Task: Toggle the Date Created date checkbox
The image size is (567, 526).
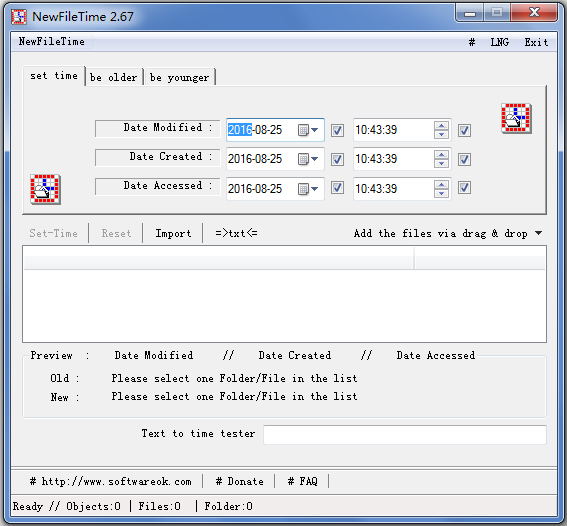Action: pyautogui.click(x=337, y=159)
